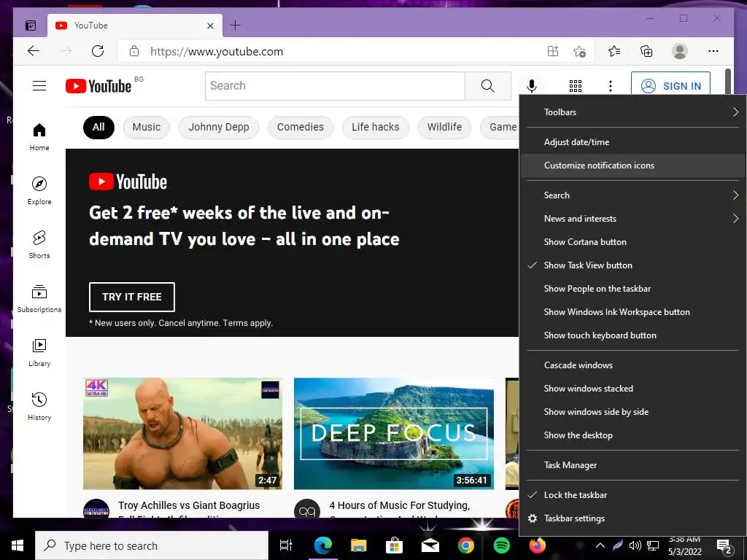Select the Comedies filter chip

click(300, 127)
